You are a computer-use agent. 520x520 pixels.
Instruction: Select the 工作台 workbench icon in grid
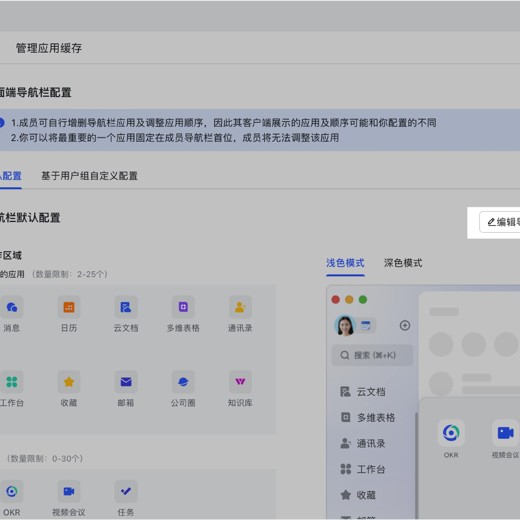(12, 382)
